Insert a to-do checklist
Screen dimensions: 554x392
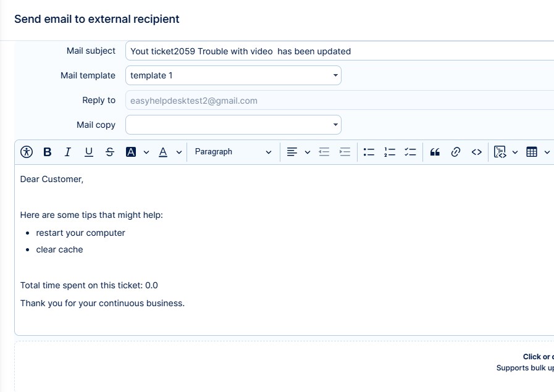click(x=411, y=152)
